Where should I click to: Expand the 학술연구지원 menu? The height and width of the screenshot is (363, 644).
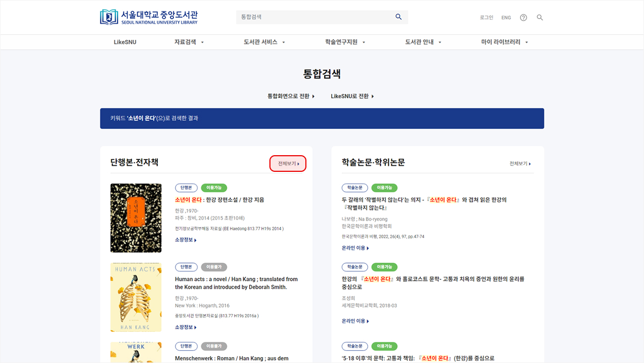point(345,42)
